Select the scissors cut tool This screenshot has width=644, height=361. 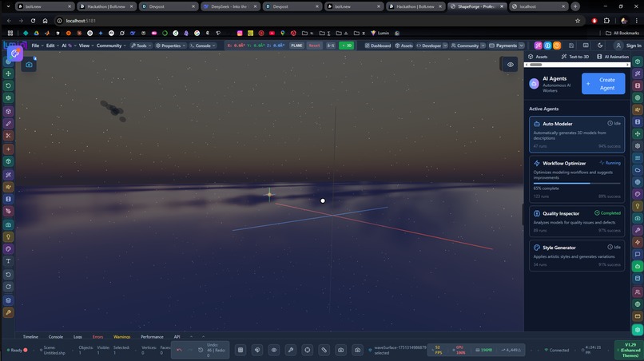click(8, 136)
